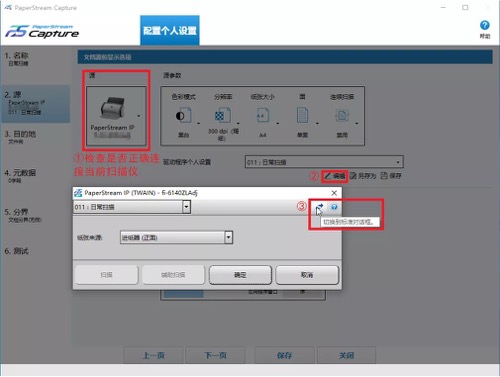500x377 pixels.
Task: Click the A4 paper size icon
Action: [x=262, y=115]
